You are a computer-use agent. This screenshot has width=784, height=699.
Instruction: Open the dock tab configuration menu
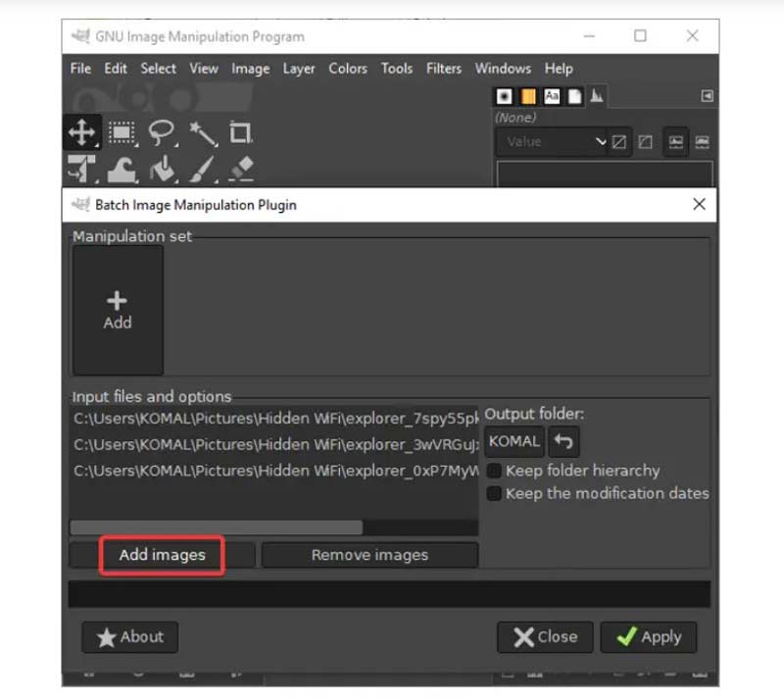click(x=707, y=95)
